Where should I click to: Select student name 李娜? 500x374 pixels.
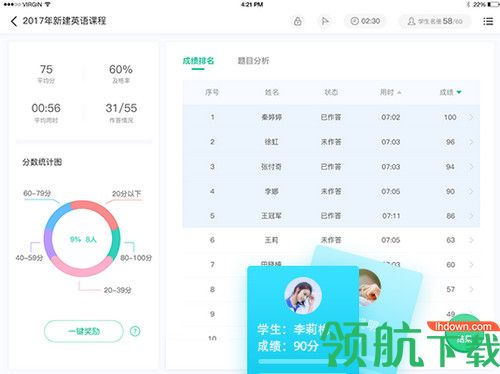click(x=272, y=191)
